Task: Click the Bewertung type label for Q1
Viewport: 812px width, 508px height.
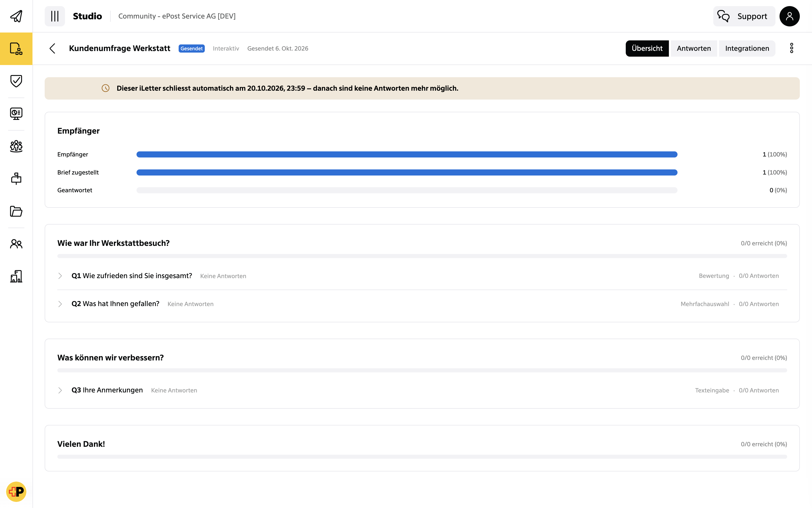Action: pyautogui.click(x=714, y=276)
